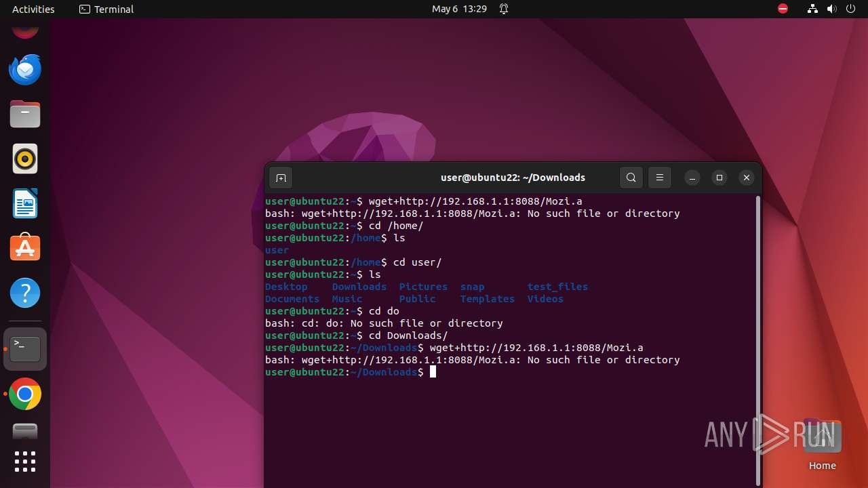Launch Thunderbird Mail from the dock

tap(25, 69)
